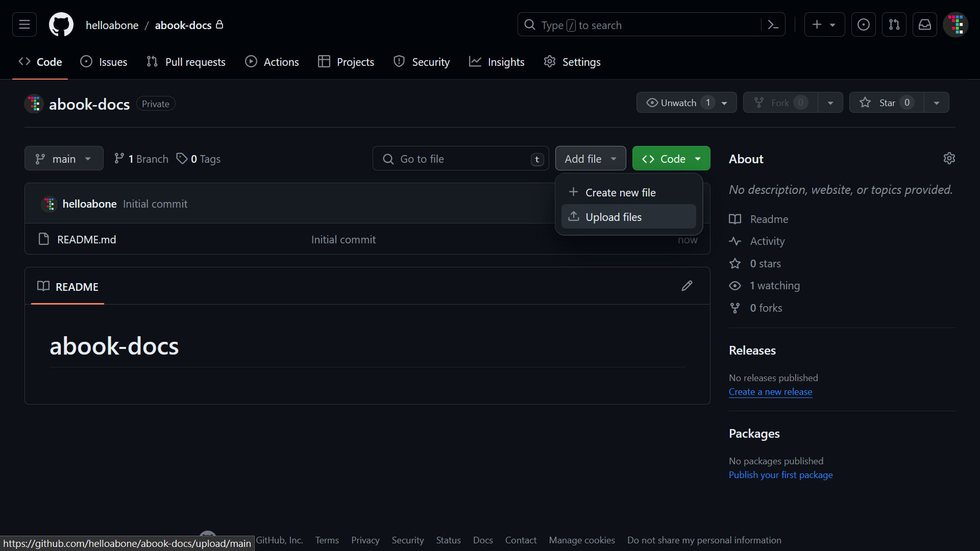Open 0 Tags link
This screenshot has height=551, width=980.
tap(199, 159)
